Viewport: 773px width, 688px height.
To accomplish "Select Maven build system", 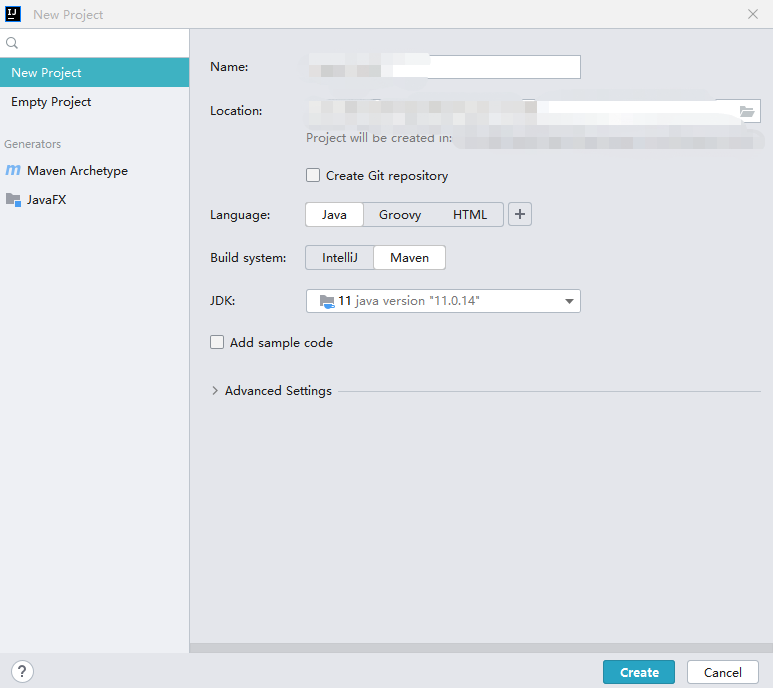I will click(x=410, y=258).
